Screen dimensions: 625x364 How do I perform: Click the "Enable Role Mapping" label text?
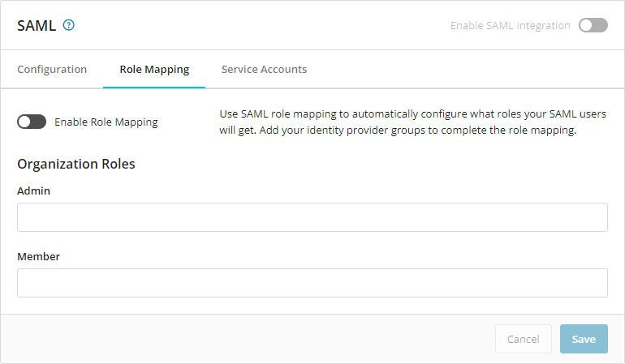pyautogui.click(x=106, y=122)
